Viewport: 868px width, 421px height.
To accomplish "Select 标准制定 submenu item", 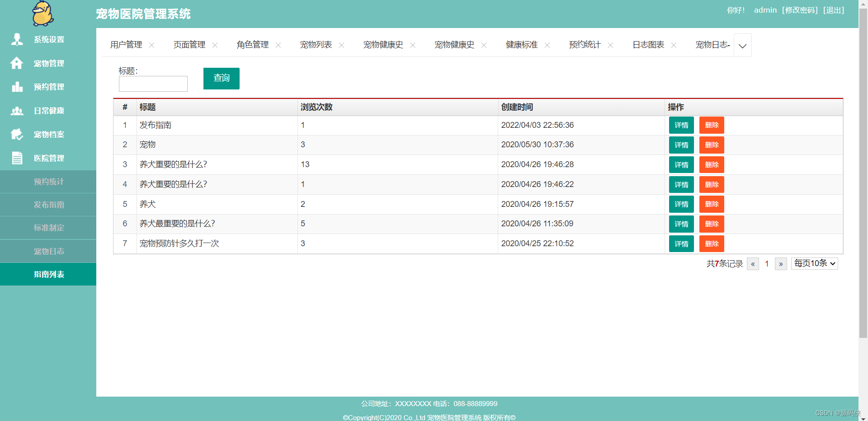I will [x=48, y=228].
